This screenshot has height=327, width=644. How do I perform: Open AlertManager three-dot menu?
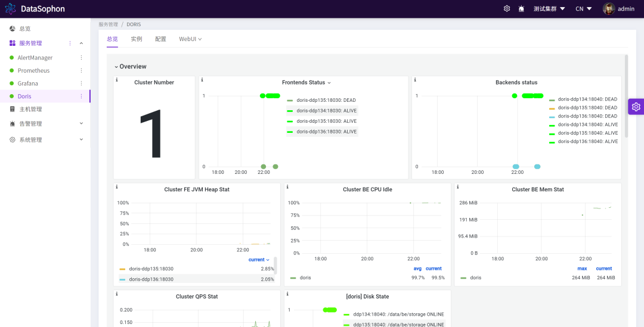click(x=81, y=58)
